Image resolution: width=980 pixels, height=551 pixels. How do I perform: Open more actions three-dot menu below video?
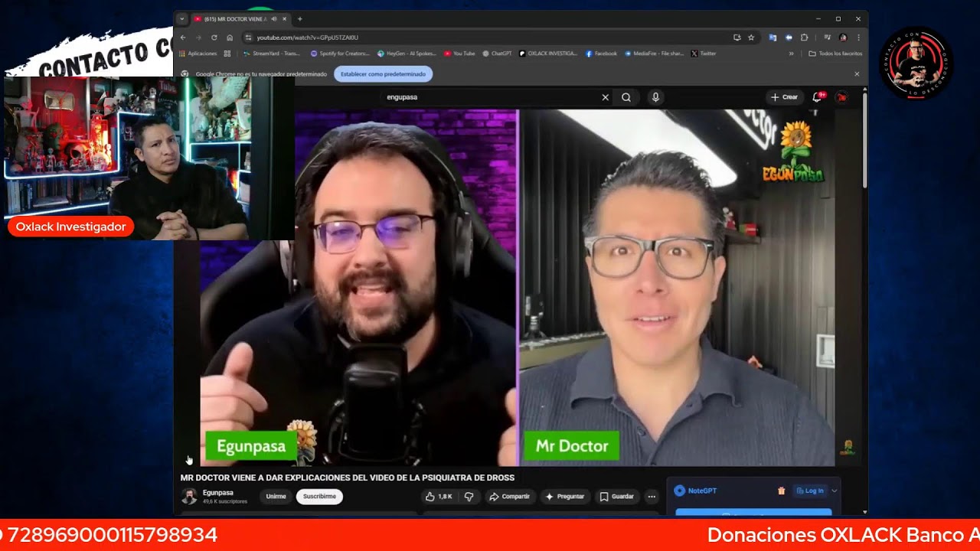pos(652,497)
